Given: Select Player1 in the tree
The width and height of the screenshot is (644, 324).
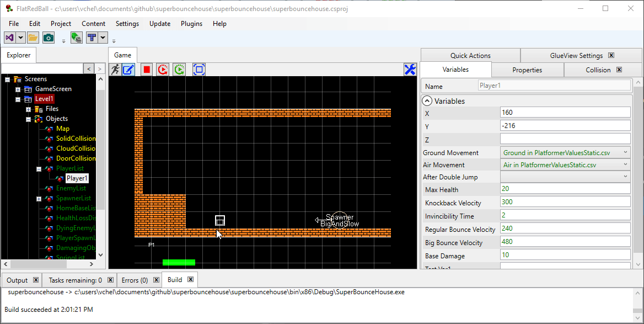Looking at the screenshot, I should tap(77, 178).
